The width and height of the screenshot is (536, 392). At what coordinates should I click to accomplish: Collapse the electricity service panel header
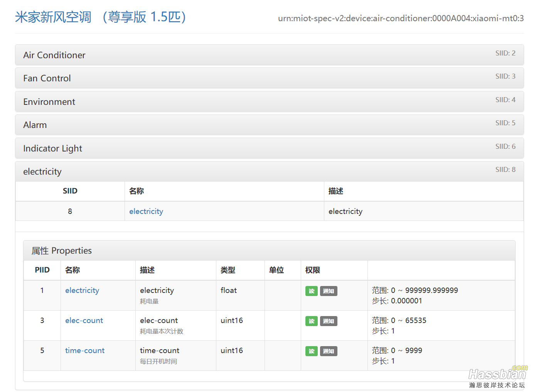click(x=269, y=172)
